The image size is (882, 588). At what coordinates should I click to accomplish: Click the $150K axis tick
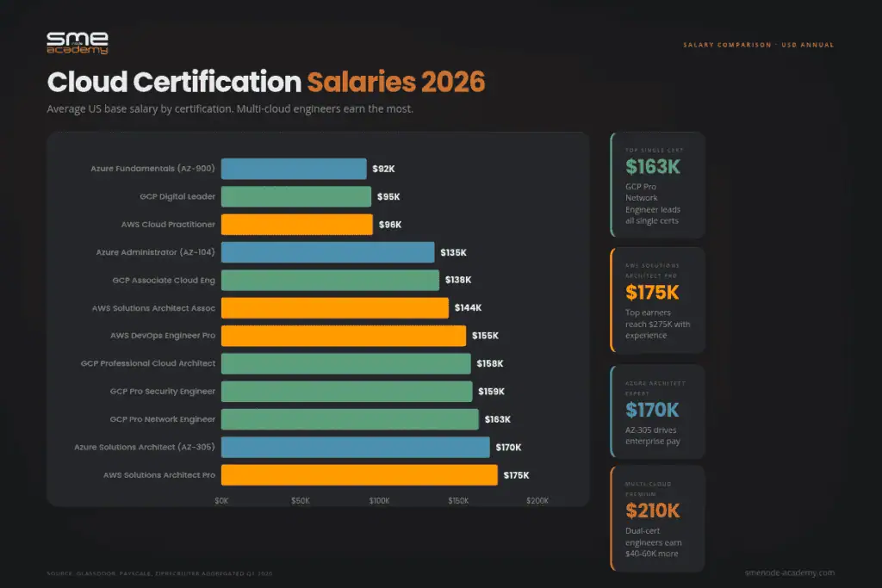pyautogui.click(x=458, y=501)
